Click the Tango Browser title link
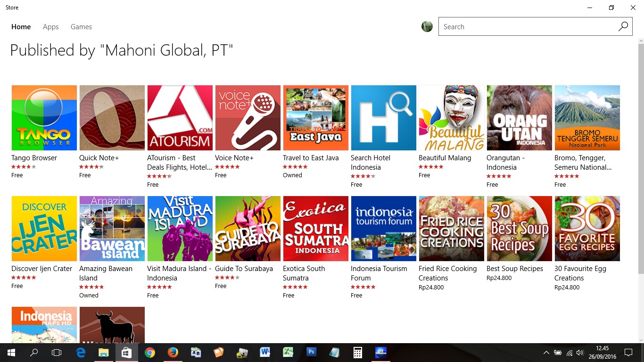 click(34, 158)
